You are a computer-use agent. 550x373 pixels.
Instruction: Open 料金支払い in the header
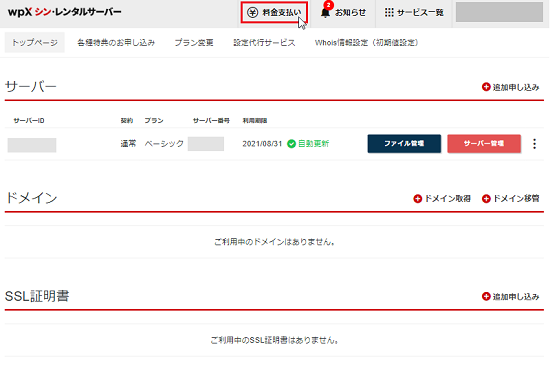pos(274,13)
